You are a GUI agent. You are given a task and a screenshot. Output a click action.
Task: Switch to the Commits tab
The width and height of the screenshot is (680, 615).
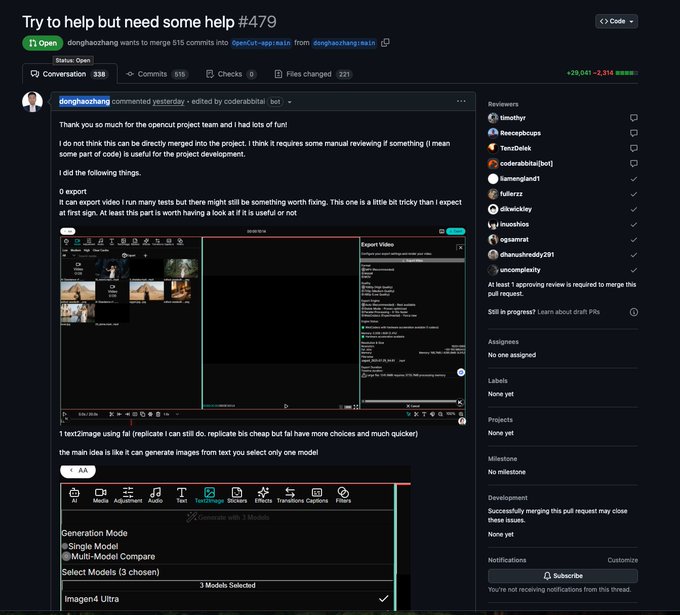[156, 74]
